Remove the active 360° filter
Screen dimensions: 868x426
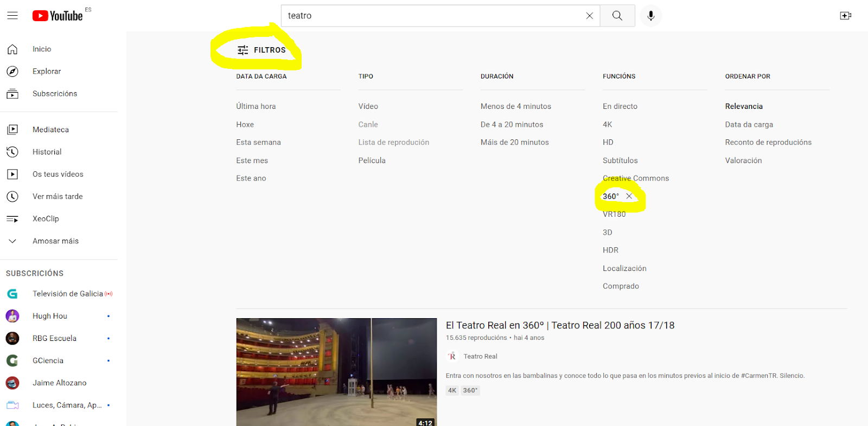click(629, 196)
